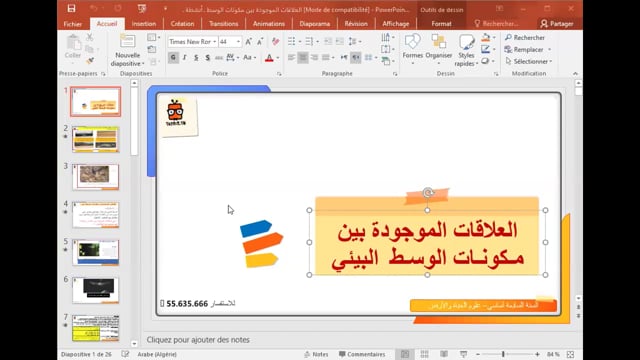
Task: Open the Police dialog launcher
Action: [279, 74]
